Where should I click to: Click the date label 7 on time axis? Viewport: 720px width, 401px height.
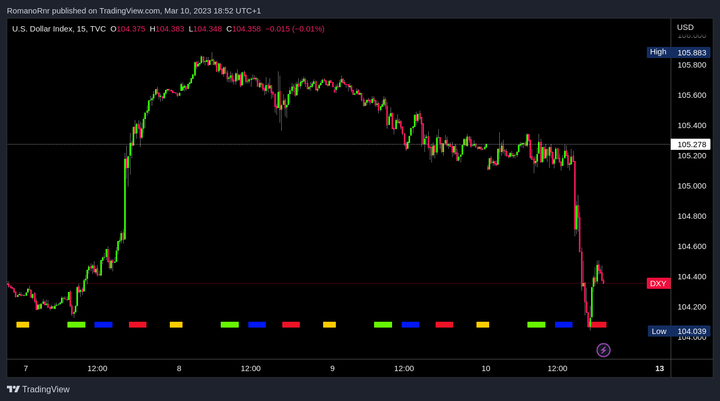pyautogui.click(x=26, y=368)
